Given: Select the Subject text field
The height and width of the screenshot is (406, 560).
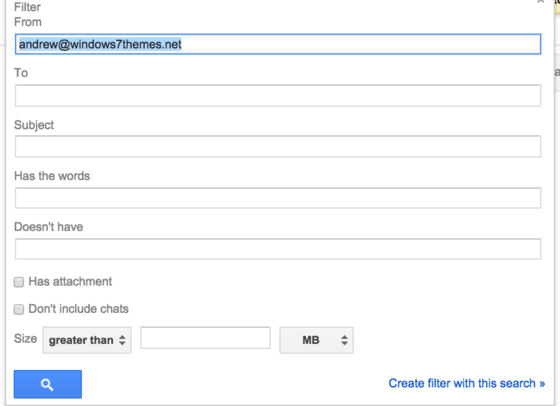Looking at the screenshot, I should [x=278, y=146].
